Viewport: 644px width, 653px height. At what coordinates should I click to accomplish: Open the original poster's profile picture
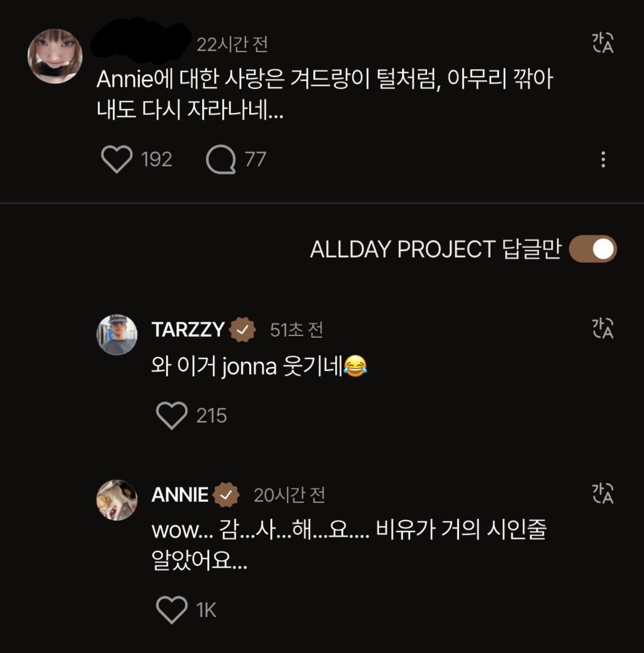coord(55,56)
